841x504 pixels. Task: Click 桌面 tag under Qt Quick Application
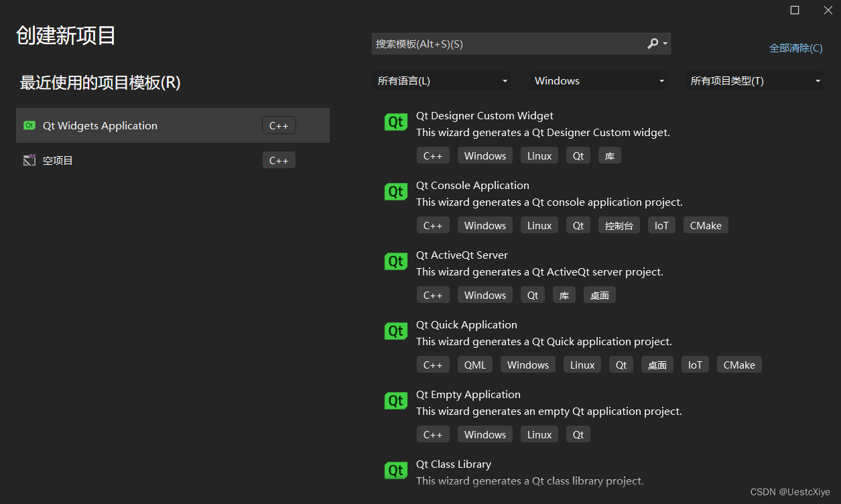click(x=657, y=365)
